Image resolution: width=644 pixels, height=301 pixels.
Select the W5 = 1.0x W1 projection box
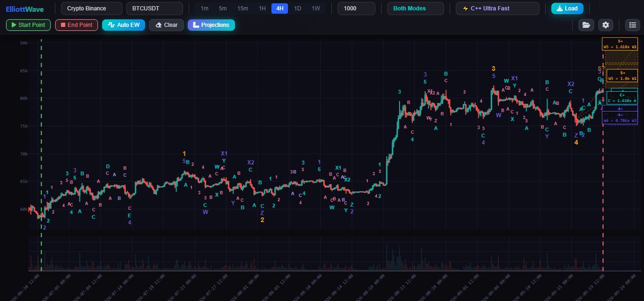click(623, 75)
